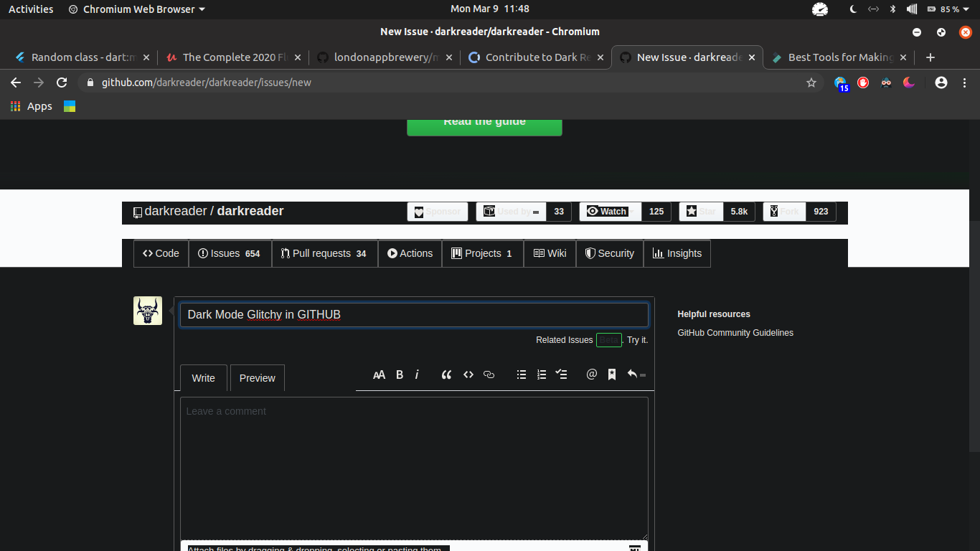Go back to the previous page
The width and height of the screenshot is (980, 551).
16,83
